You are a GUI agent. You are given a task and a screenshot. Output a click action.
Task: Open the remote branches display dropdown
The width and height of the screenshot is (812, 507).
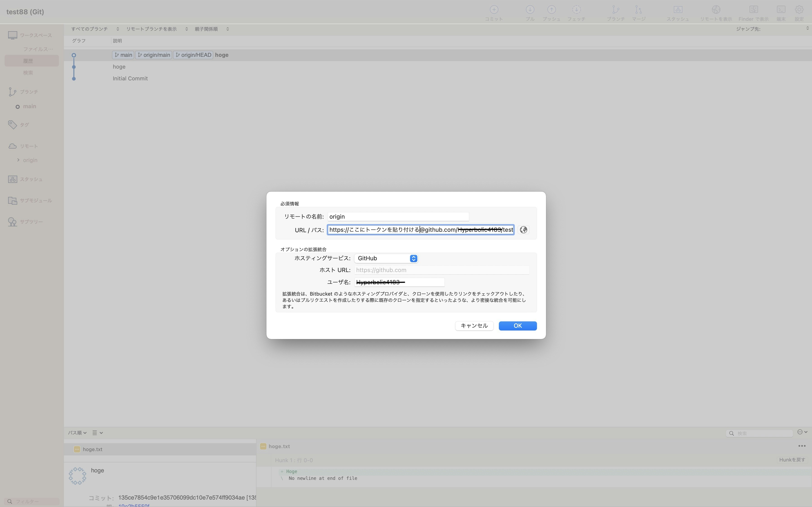(157, 29)
